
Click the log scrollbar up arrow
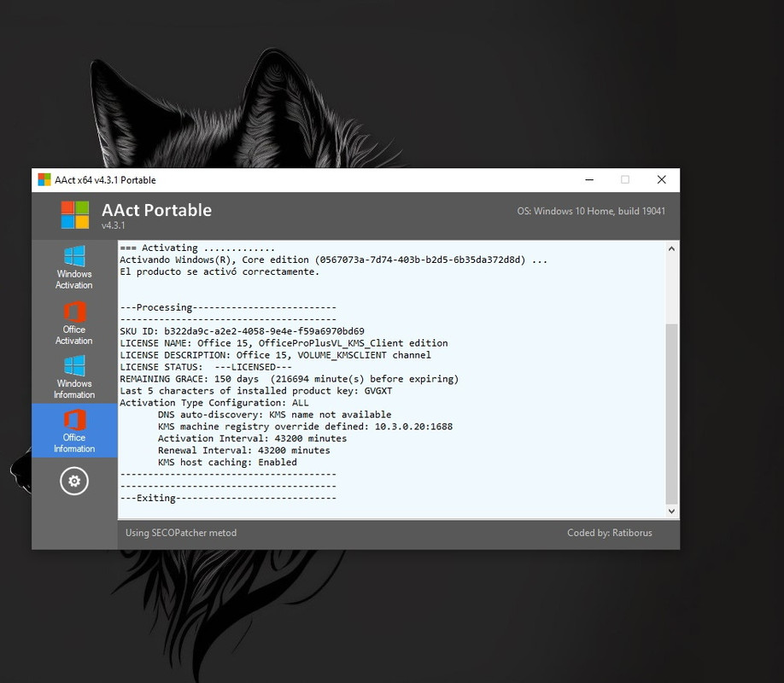point(671,248)
